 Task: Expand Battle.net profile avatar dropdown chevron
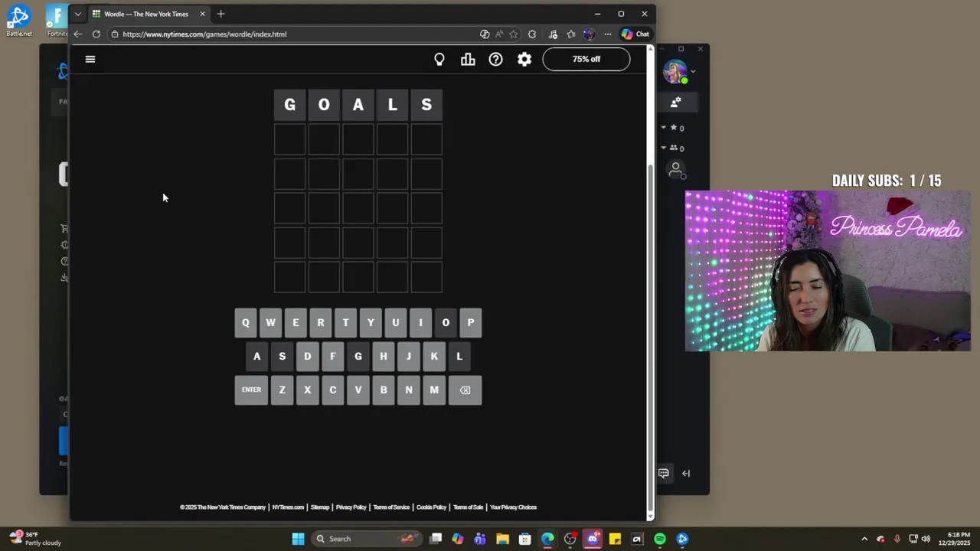point(693,72)
